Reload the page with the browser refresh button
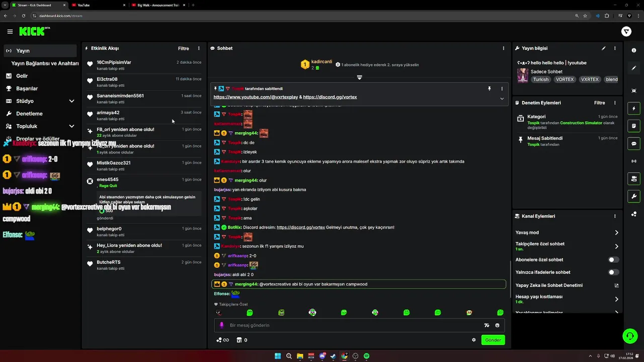Image resolution: width=644 pixels, height=362 pixels. 23,16
